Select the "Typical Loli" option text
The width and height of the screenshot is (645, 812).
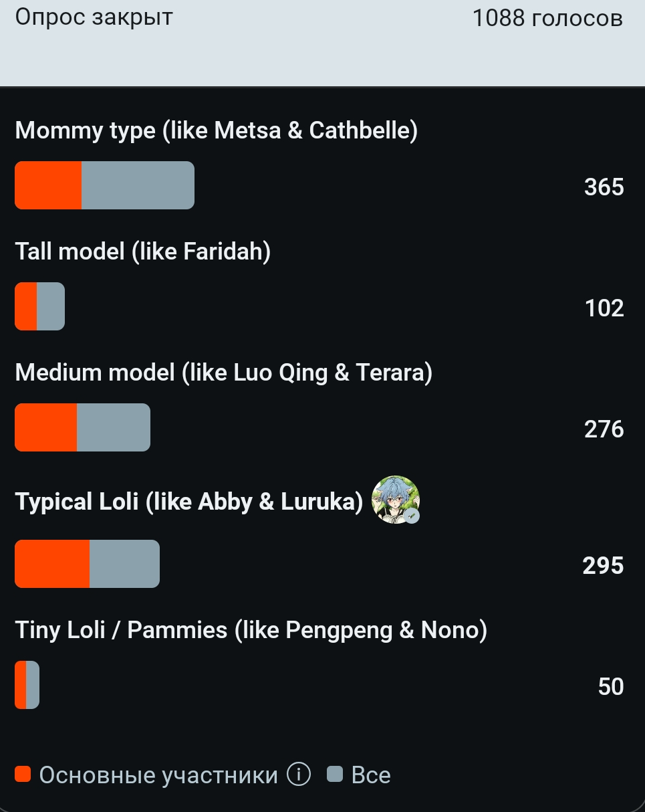pos(188,502)
